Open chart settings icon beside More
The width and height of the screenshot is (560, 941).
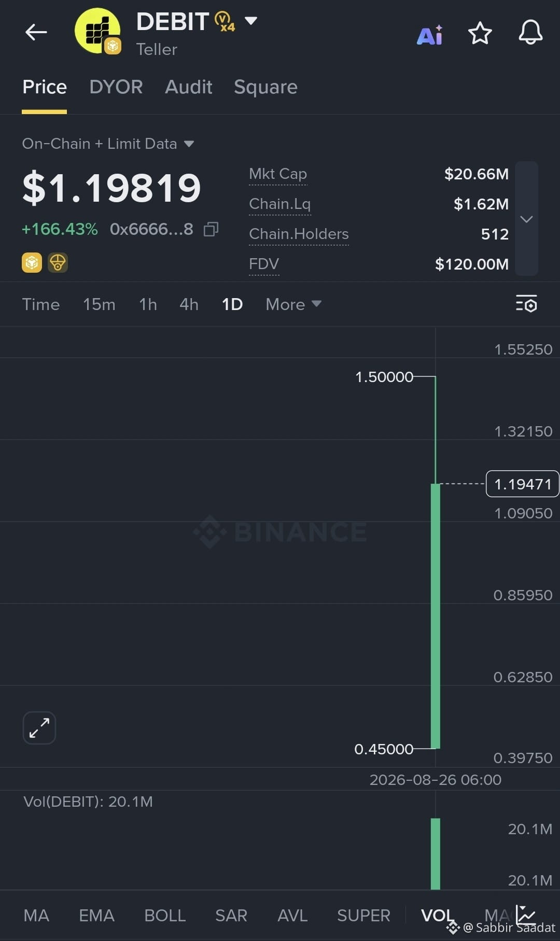click(x=526, y=304)
